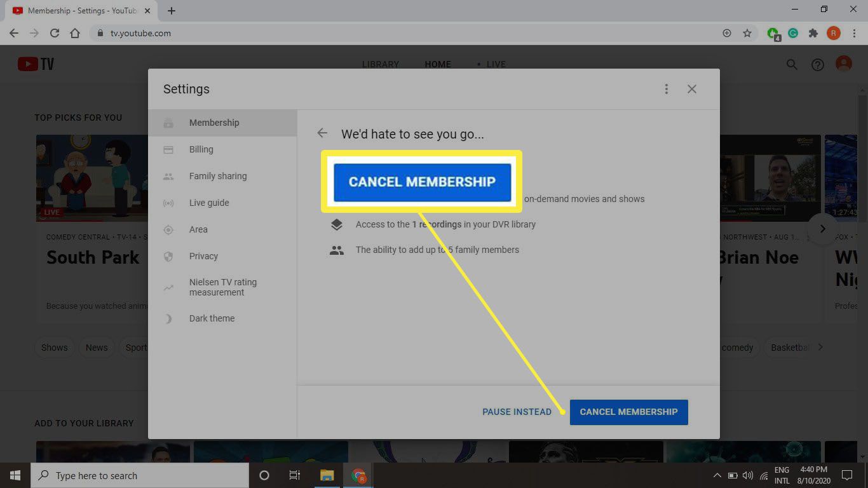Open Settings dialog three-dot more menu
The height and width of the screenshot is (488, 868).
point(666,89)
